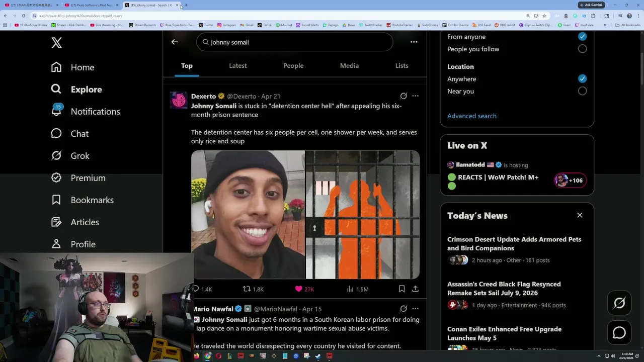The width and height of the screenshot is (644, 362).
Task: Close Today's News panel
Action: (580, 215)
